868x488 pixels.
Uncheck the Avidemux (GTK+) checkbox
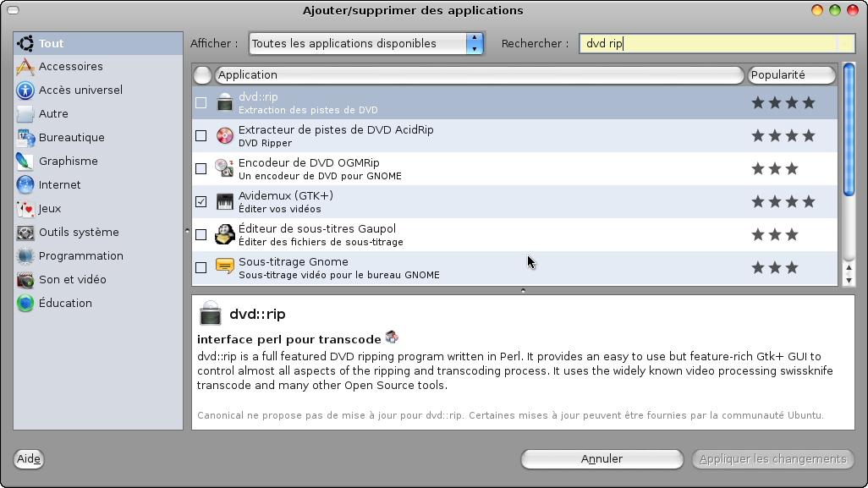201,201
